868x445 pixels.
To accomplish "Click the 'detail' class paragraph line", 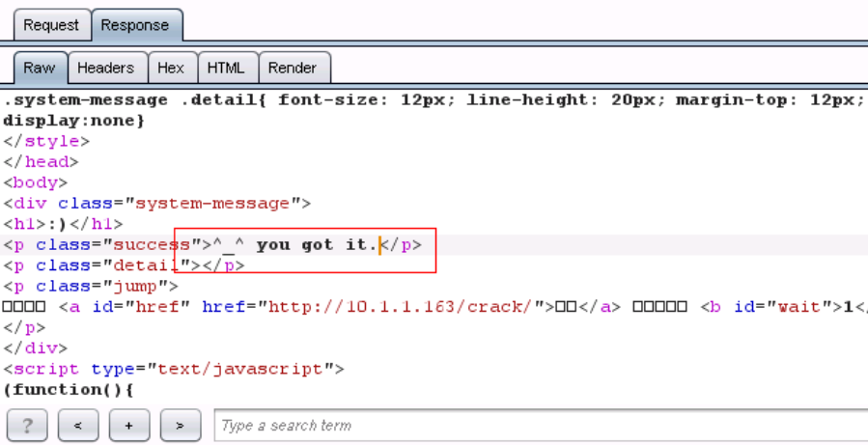I will (124, 265).
